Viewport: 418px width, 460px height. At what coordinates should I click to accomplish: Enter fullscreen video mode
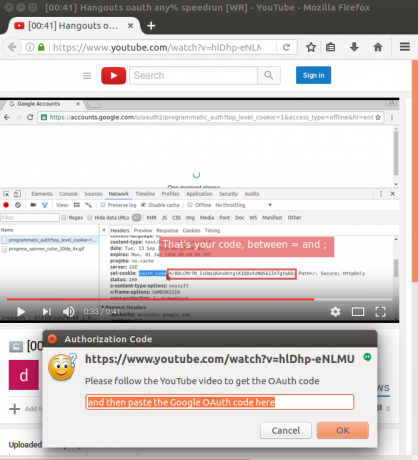(380, 312)
